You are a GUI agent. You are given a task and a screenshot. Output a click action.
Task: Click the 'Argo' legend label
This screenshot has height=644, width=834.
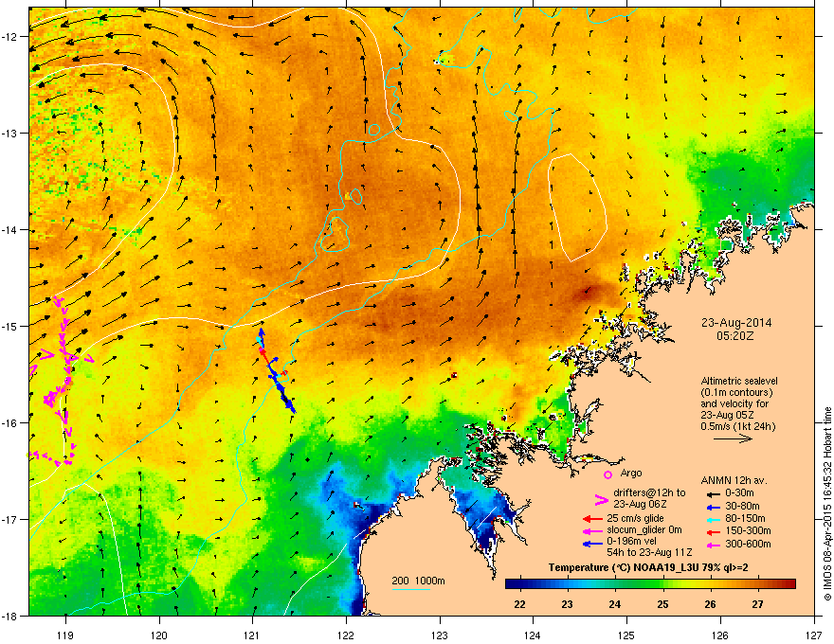click(631, 473)
